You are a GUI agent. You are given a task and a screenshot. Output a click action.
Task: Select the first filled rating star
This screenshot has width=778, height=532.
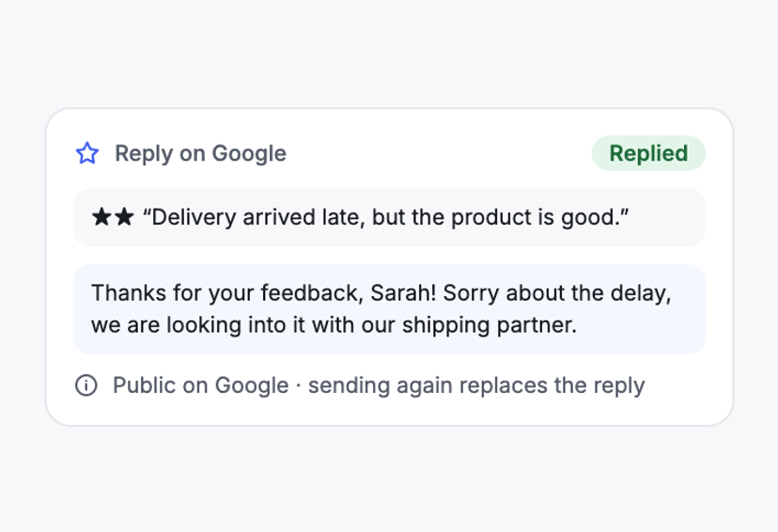pos(101,217)
